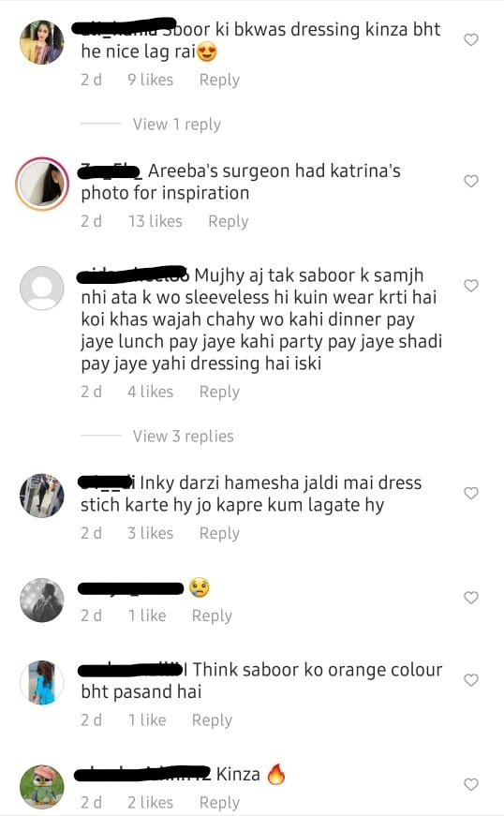
Task: Open the 13 likes list
Action: (x=156, y=221)
